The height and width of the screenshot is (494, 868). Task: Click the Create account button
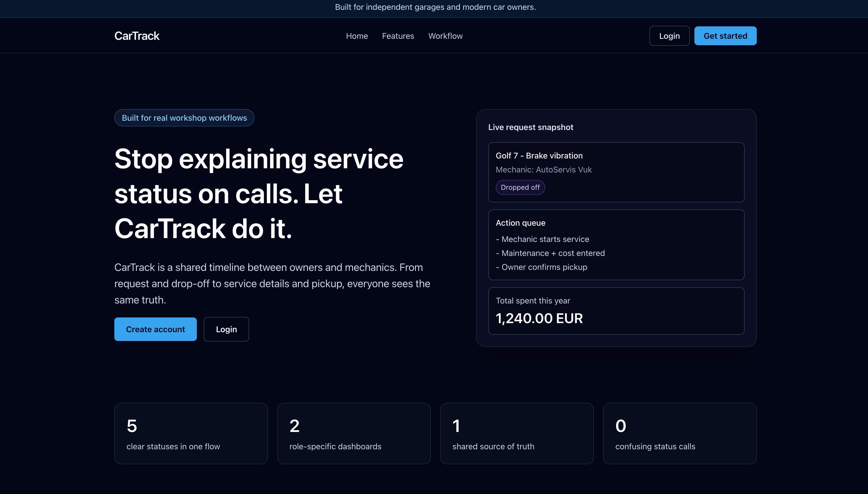155,329
